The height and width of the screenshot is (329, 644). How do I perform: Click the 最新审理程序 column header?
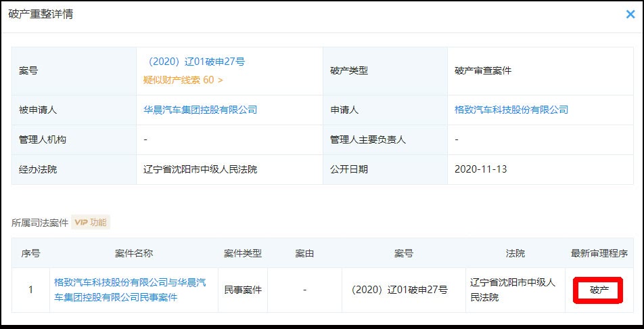coord(599,253)
